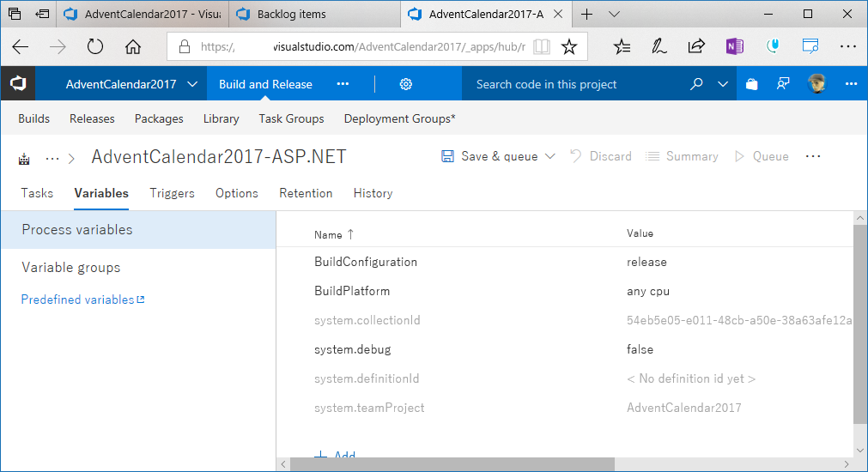Click the search magnifier icon

click(695, 84)
